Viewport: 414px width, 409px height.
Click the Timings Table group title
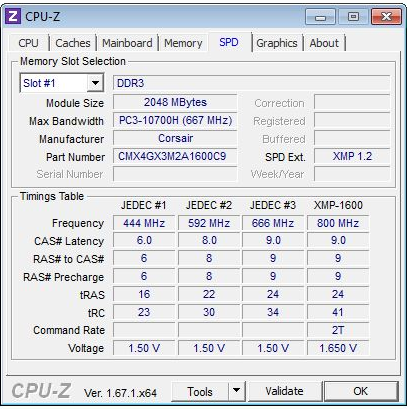coord(52,196)
